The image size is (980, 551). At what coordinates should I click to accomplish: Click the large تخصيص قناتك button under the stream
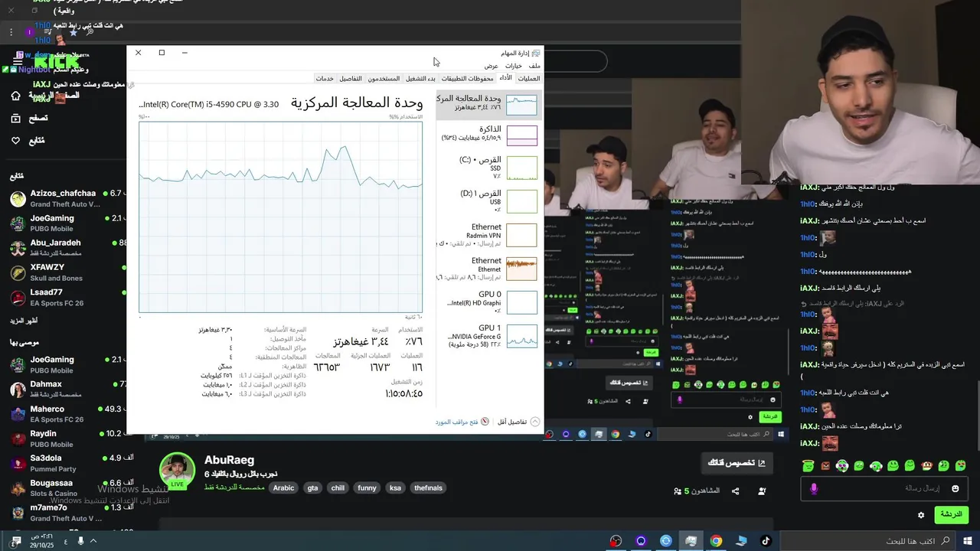coord(737,463)
